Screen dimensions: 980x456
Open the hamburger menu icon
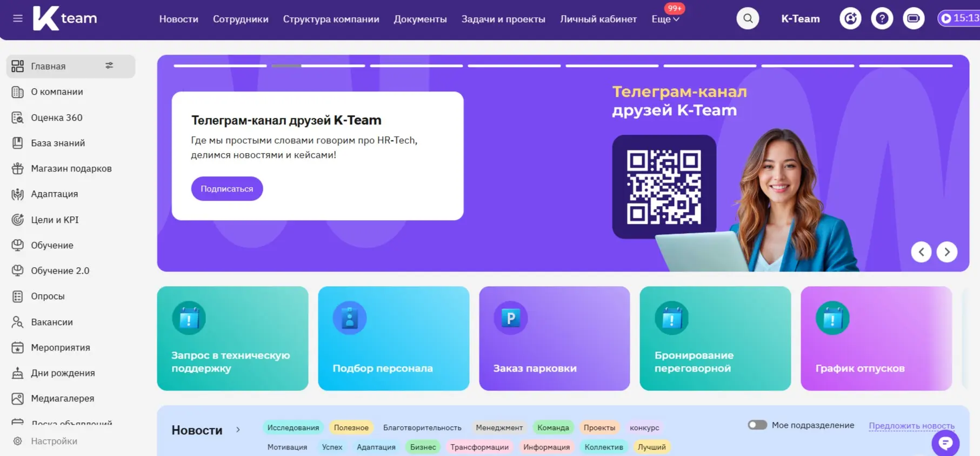click(18, 18)
